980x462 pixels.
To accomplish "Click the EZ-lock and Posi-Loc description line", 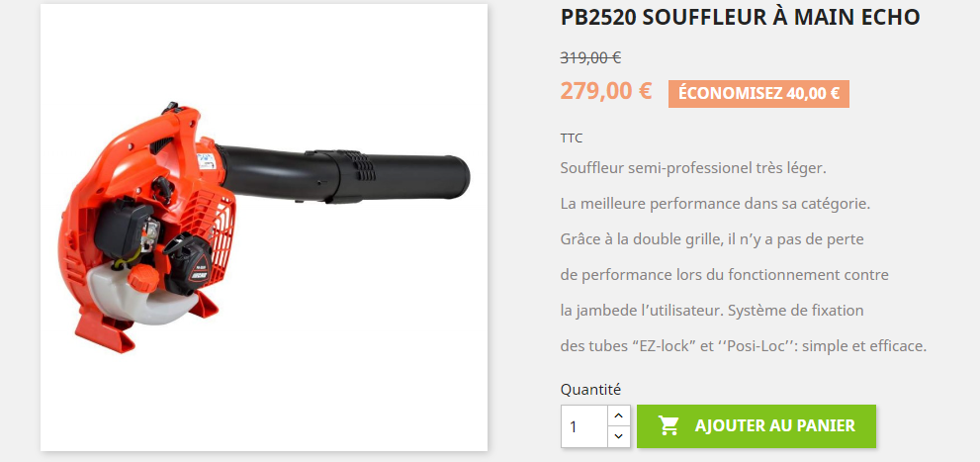I will pos(744,345).
